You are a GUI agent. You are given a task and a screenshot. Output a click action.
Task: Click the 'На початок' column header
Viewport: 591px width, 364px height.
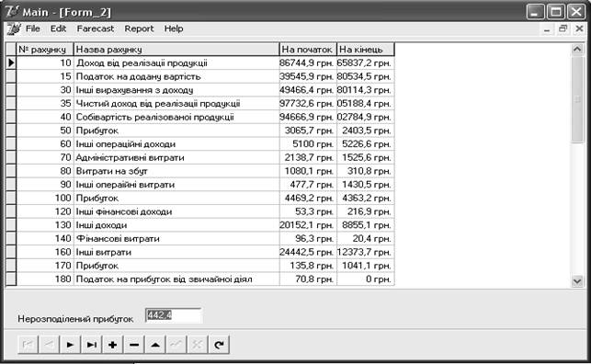[308, 50]
